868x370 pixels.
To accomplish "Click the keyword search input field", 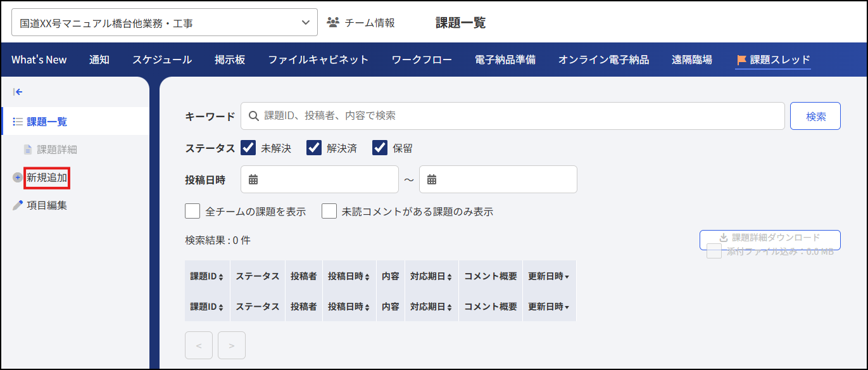I will pos(513,116).
